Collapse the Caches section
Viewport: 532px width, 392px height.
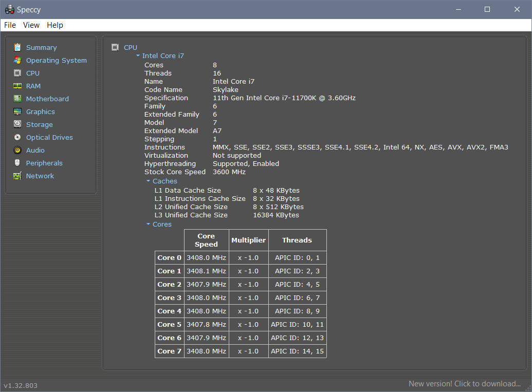(148, 181)
